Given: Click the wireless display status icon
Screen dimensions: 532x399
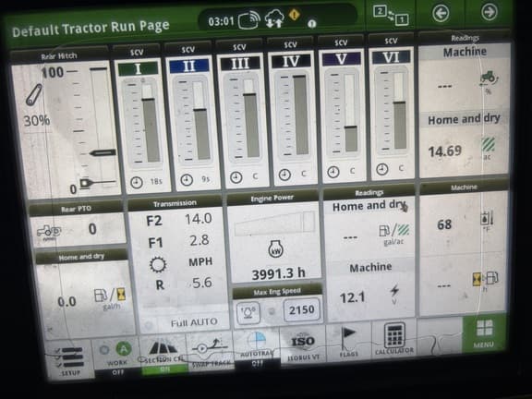Looking at the screenshot, I should pos(249,20).
